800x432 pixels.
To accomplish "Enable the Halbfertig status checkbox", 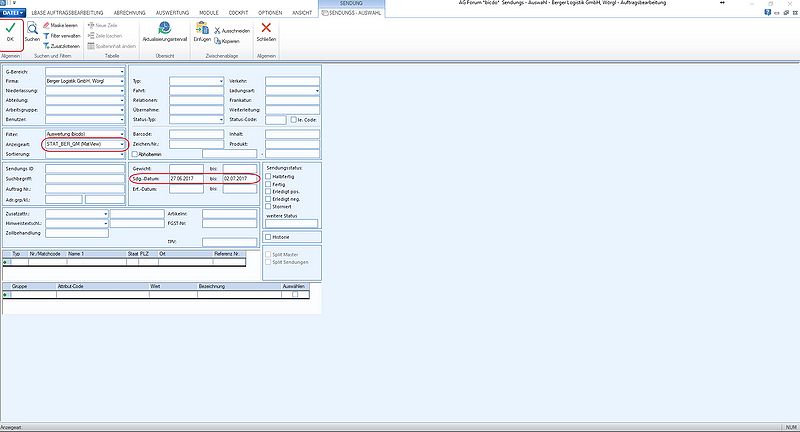I will pyautogui.click(x=268, y=176).
